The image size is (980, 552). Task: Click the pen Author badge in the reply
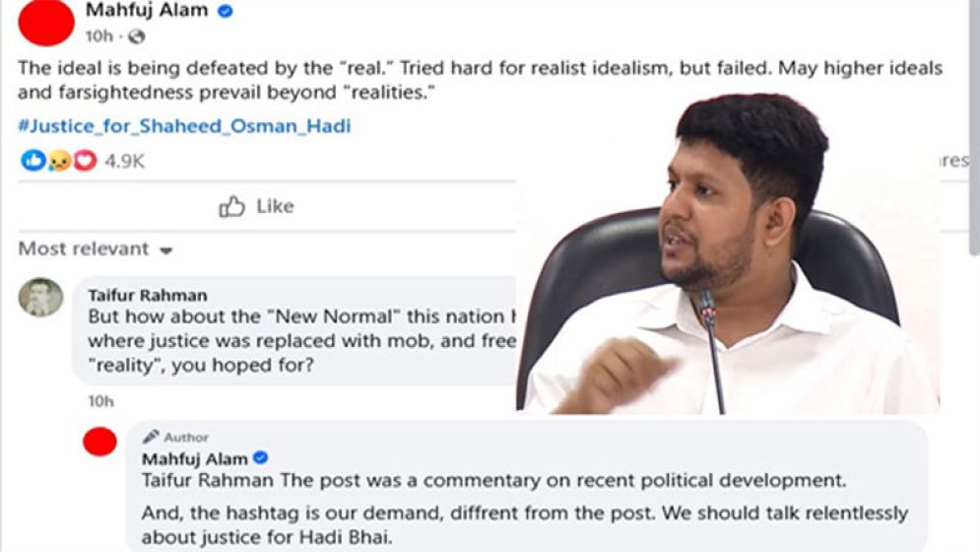pos(175,437)
